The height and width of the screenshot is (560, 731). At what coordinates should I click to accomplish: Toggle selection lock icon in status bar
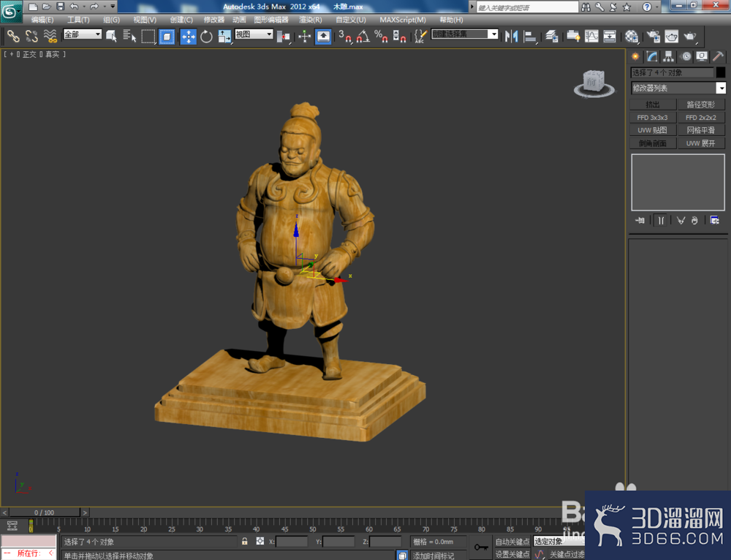[244, 541]
